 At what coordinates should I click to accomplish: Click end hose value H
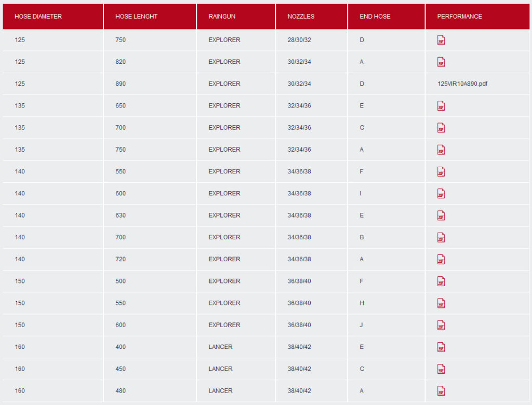(362, 303)
